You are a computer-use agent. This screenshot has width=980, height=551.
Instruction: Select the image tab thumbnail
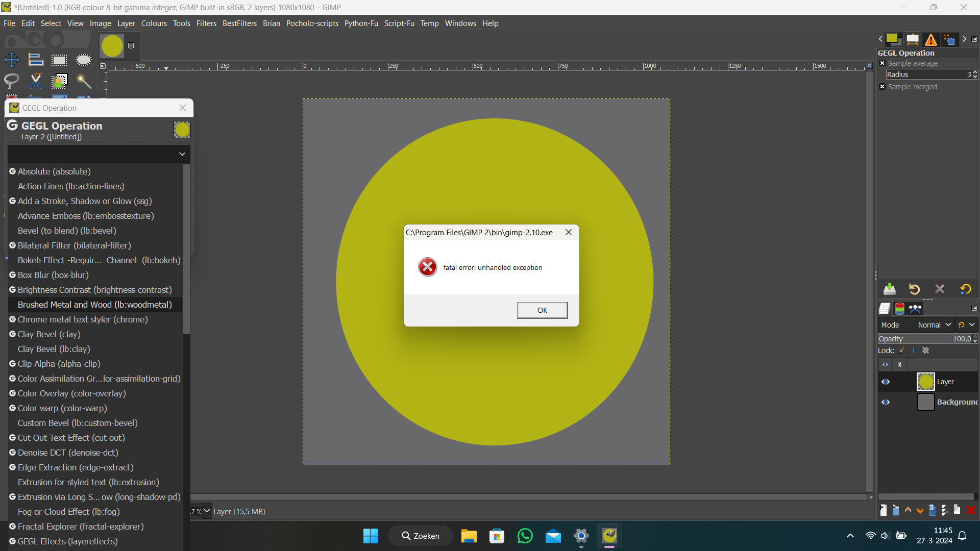(x=112, y=46)
